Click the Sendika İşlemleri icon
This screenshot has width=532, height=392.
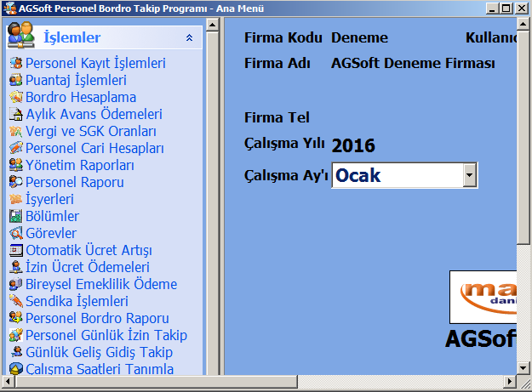pyautogui.click(x=15, y=301)
